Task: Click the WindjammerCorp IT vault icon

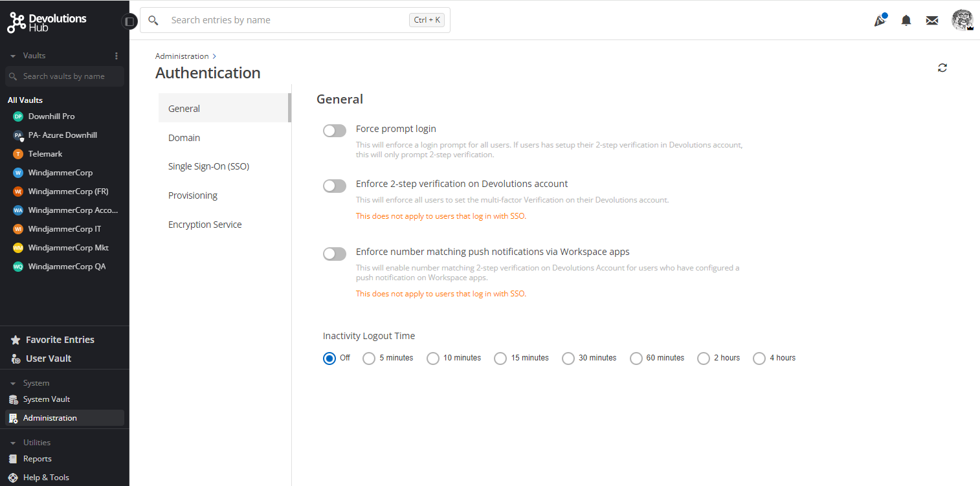Action: [x=18, y=229]
